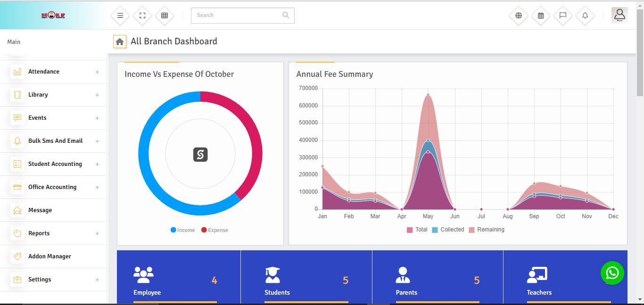Image resolution: width=644 pixels, height=305 pixels.
Task: Click the flag icon in header
Action: point(563,16)
